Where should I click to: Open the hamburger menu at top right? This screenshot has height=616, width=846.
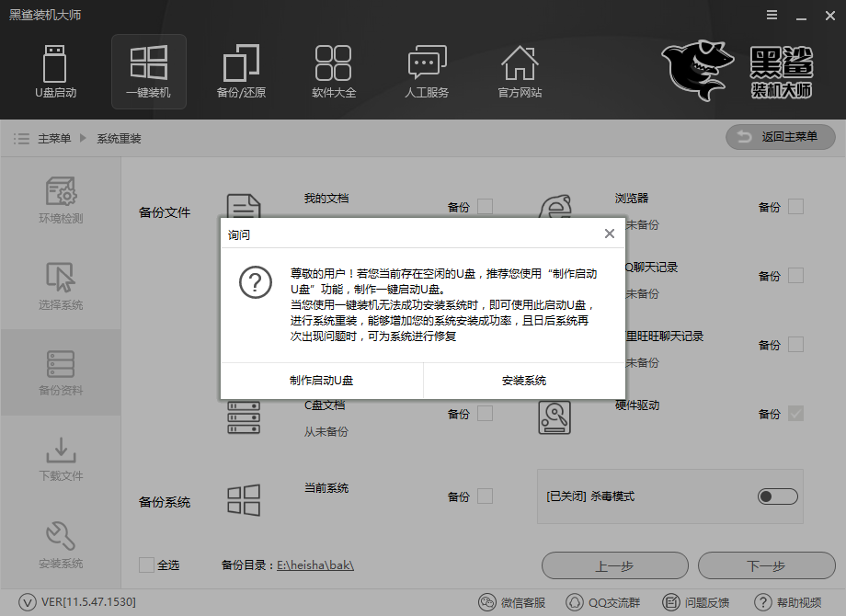pos(771,15)
